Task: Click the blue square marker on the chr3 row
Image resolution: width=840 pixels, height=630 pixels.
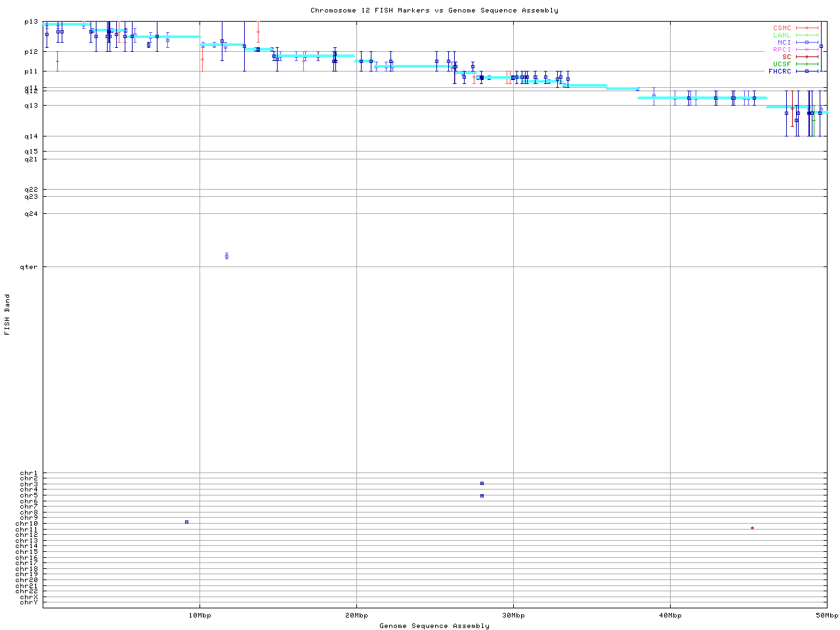Action: click(482, 483)
